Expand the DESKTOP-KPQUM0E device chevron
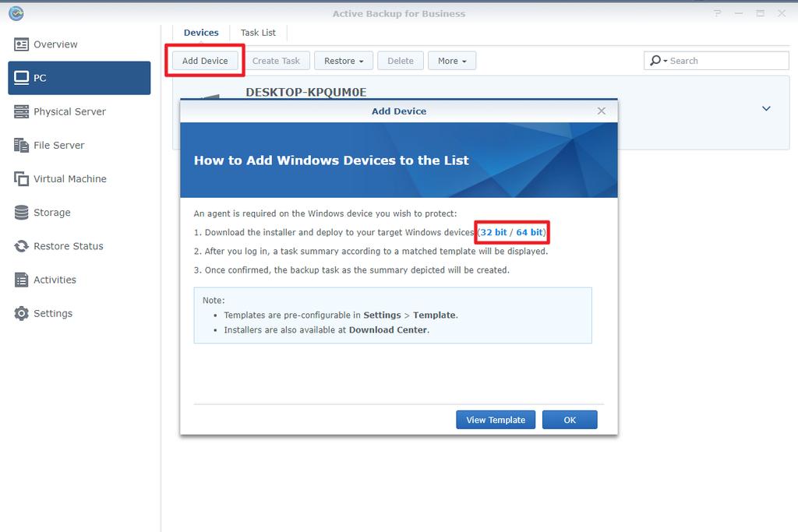 (x=766, y=108)
